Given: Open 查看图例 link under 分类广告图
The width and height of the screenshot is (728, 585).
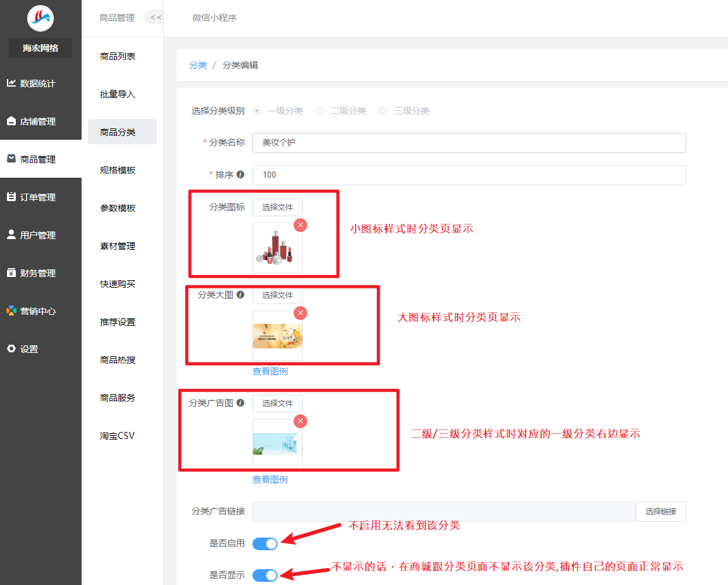Looking at the screenshot, I should coord(269,479).
